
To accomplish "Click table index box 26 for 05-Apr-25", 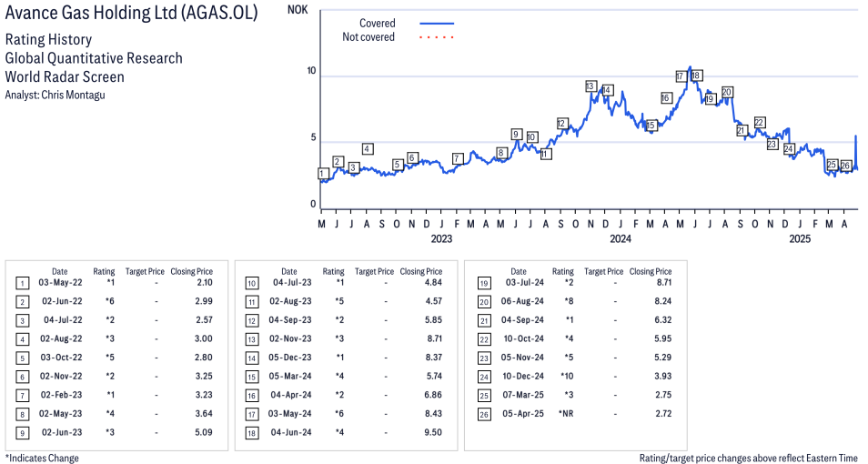I will (x=484, y=414).
